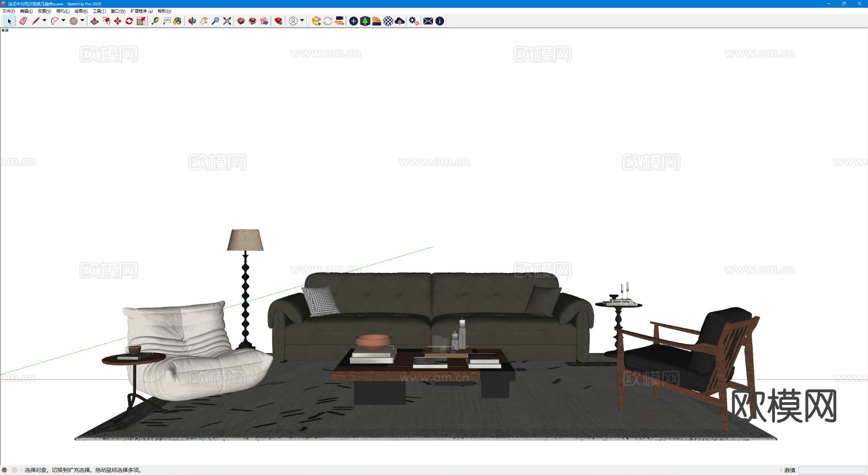Open the 帮助(H) menu
Image resolution: width=868 pixels, height=475 pixels.
coord(164,11)
